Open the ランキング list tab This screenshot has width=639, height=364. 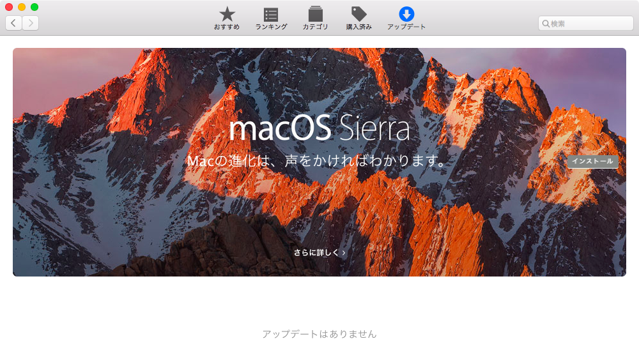[271, 19]
